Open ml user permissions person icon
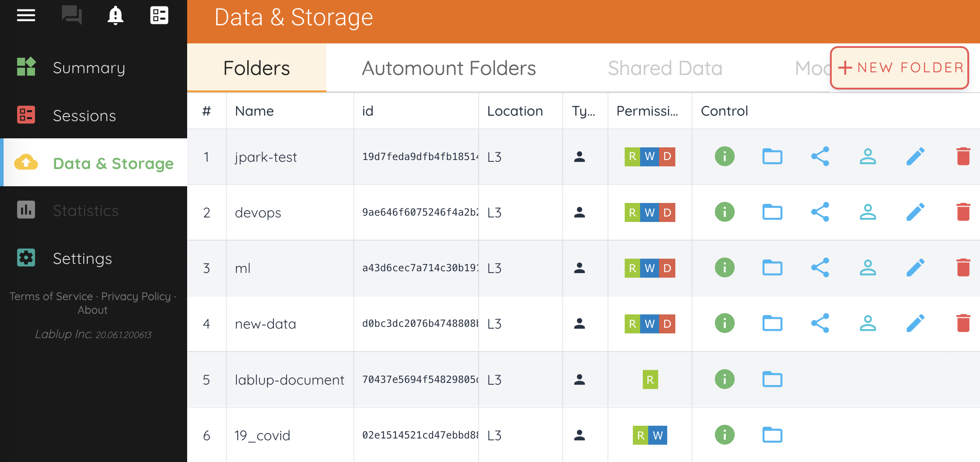The height and width of the screenshot is (462, 980). click(x=868, y=268)
